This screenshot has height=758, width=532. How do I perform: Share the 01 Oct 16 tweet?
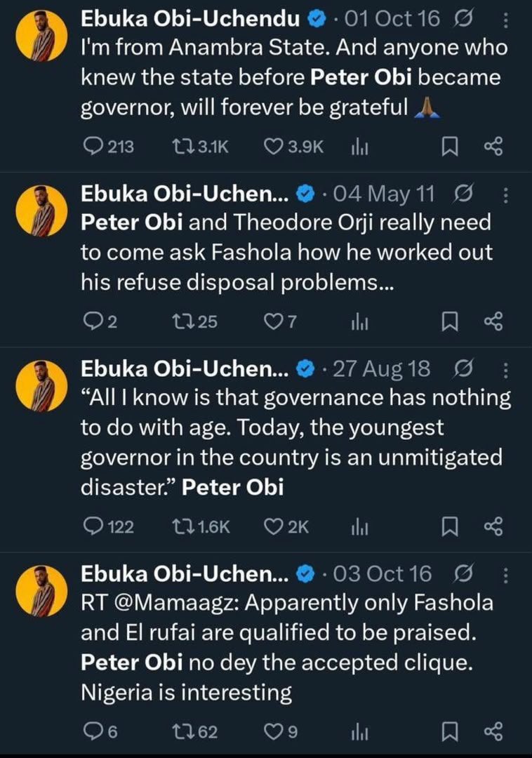point(494,147)
